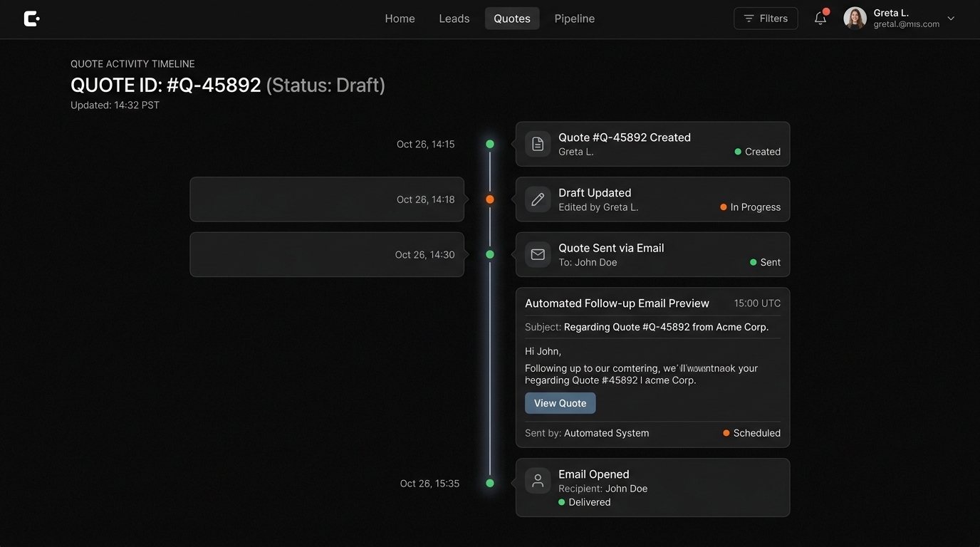Click "Edited by Greta L." text

tap(598, 207)
